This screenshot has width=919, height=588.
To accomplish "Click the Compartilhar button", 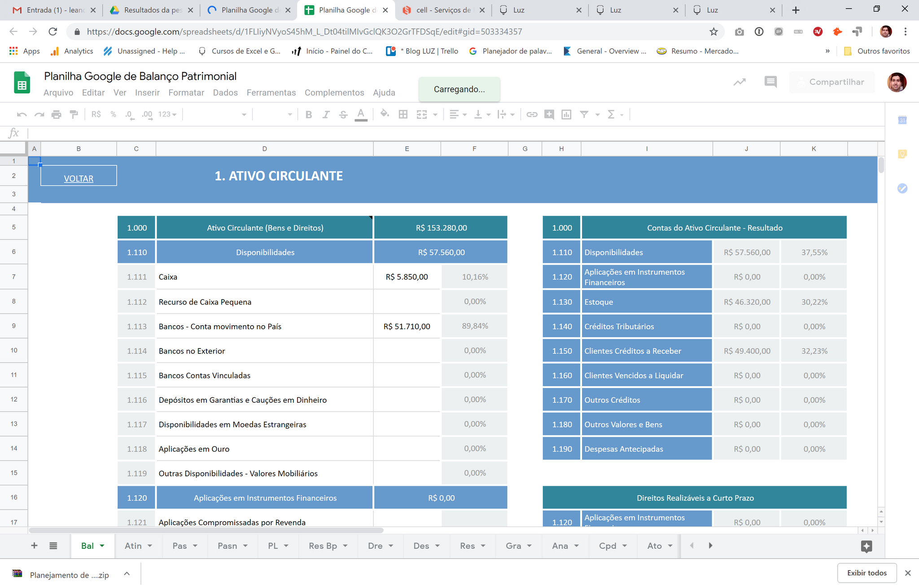I will coord(831,82).
